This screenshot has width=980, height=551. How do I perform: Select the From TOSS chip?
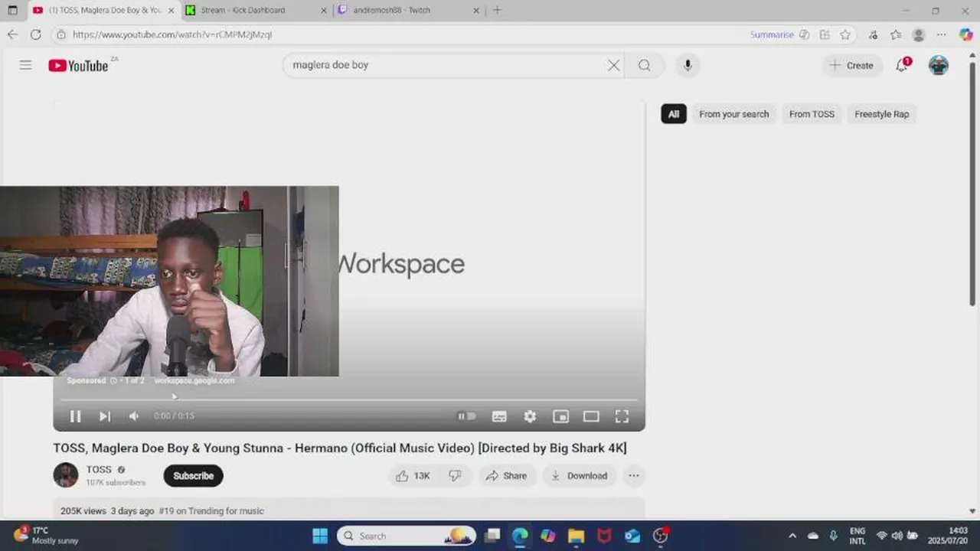(812, 114)
